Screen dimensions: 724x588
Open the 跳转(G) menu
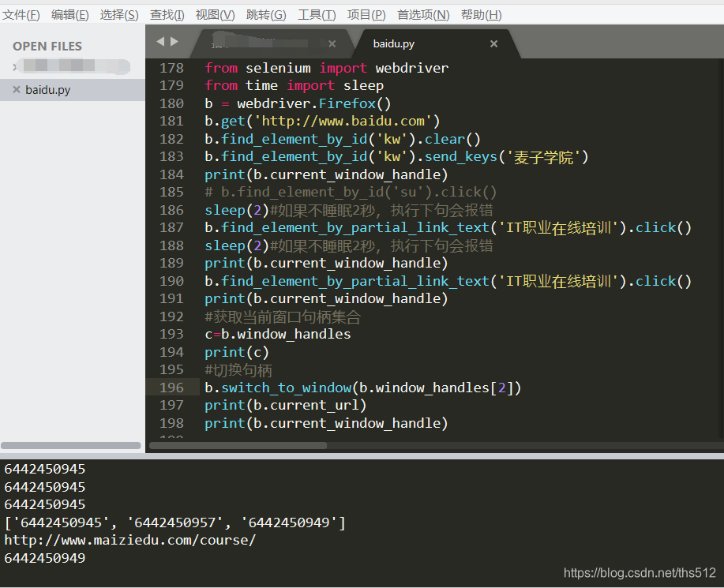click(266, 15)
